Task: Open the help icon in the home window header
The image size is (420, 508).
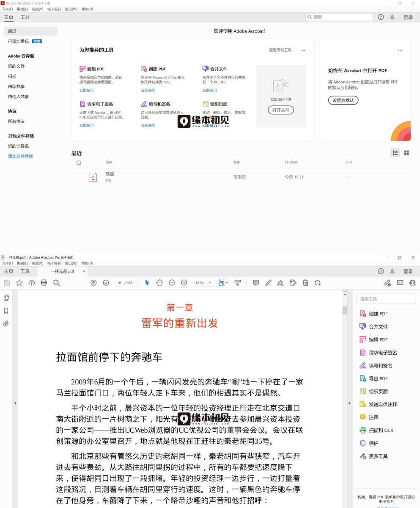Action: point(381,17)
